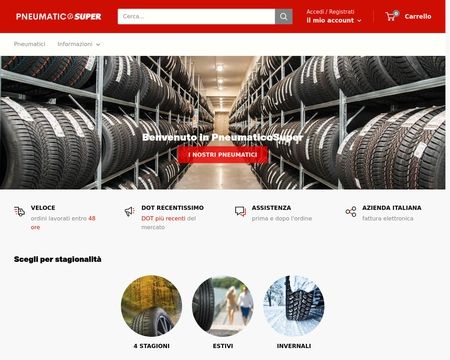Viewport: 450px width, 360px height.
Task: Click the share icon beside Azienda Italiana
Action: click(x=351, y=211)
